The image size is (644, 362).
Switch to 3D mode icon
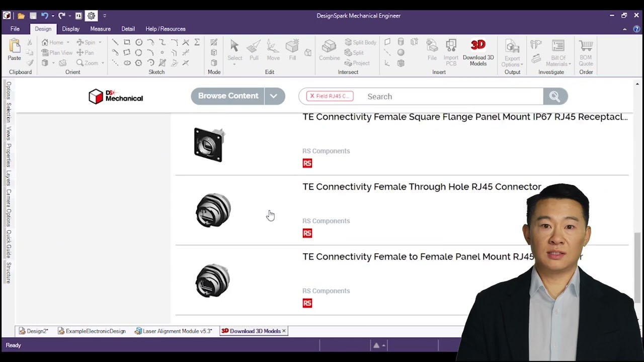pyautogui.click(x=214, y=63)
